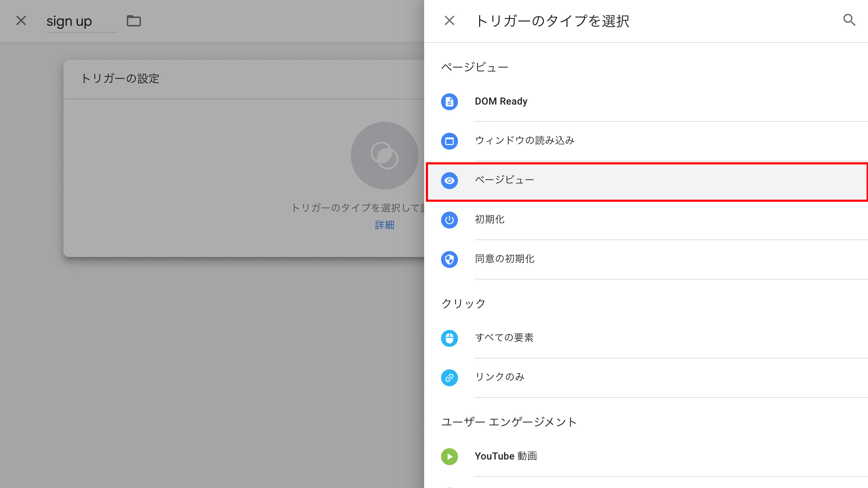Open search in trigger type panel
This screenshot has height=488, width=868.
tap(849, 20)
